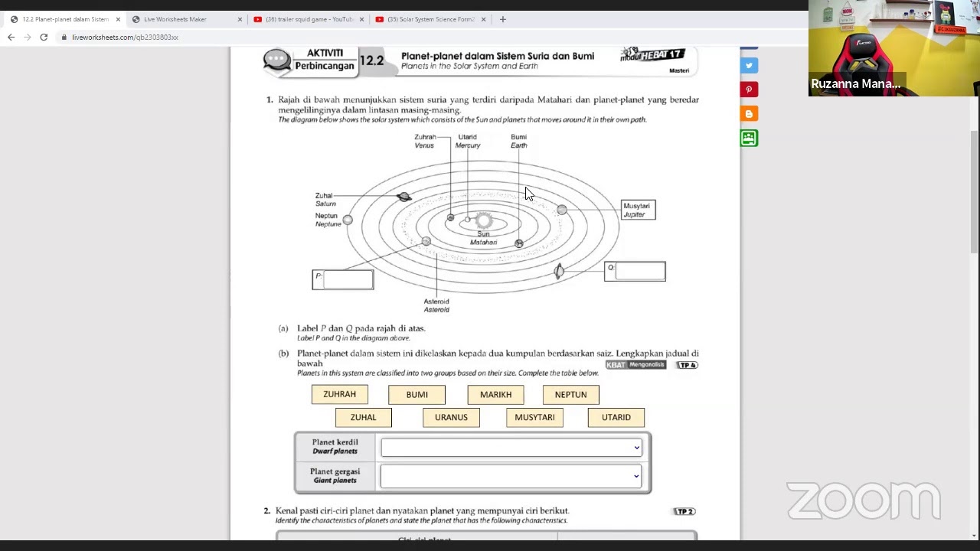980x551 pixels.
Task: Pin the worksheet on Pinterest
Action: 749,90
